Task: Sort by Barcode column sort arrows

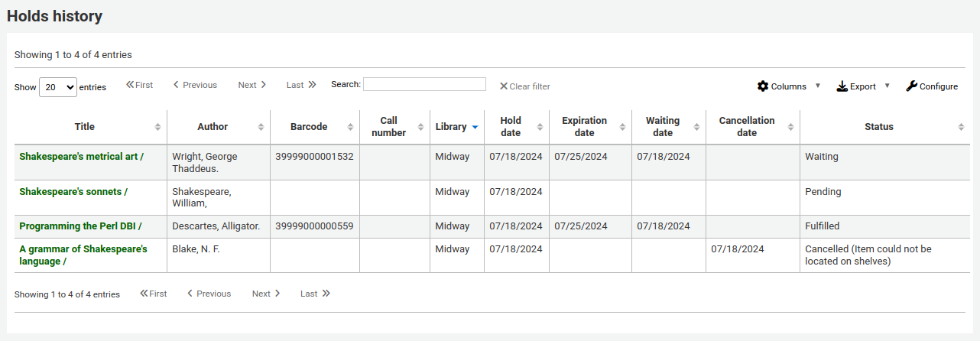Action: tap(350, 127)
